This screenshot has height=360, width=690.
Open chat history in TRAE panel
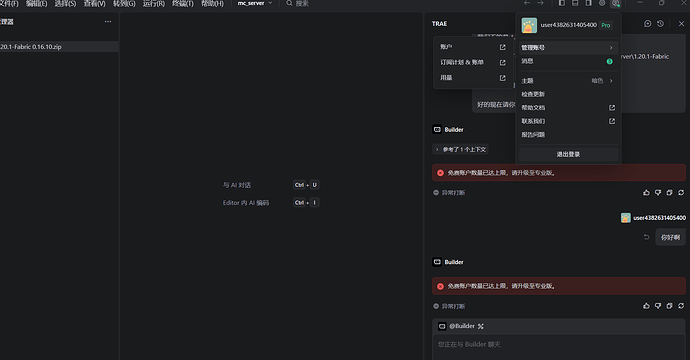coord(661,24)
